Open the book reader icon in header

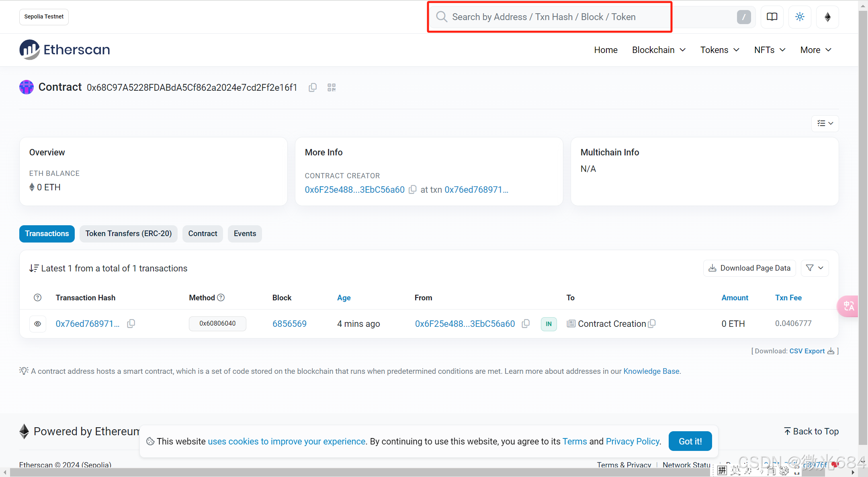[772, 17]
